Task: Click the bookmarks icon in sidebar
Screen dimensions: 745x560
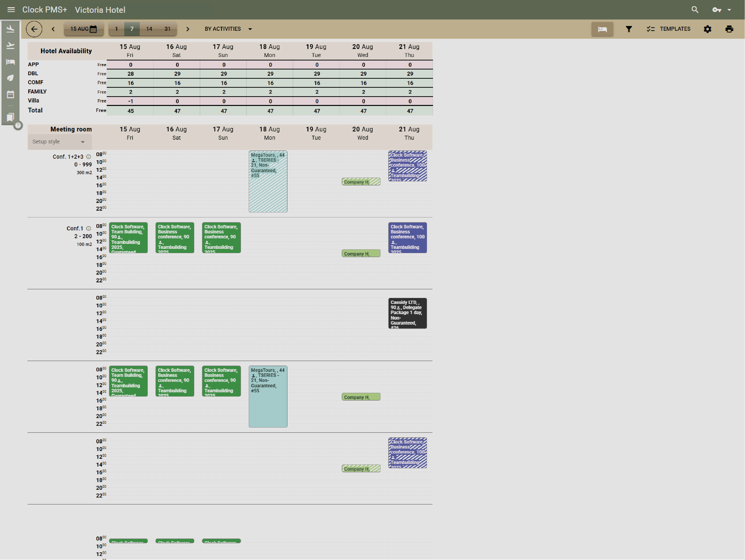Action: [x=10, y=117]
